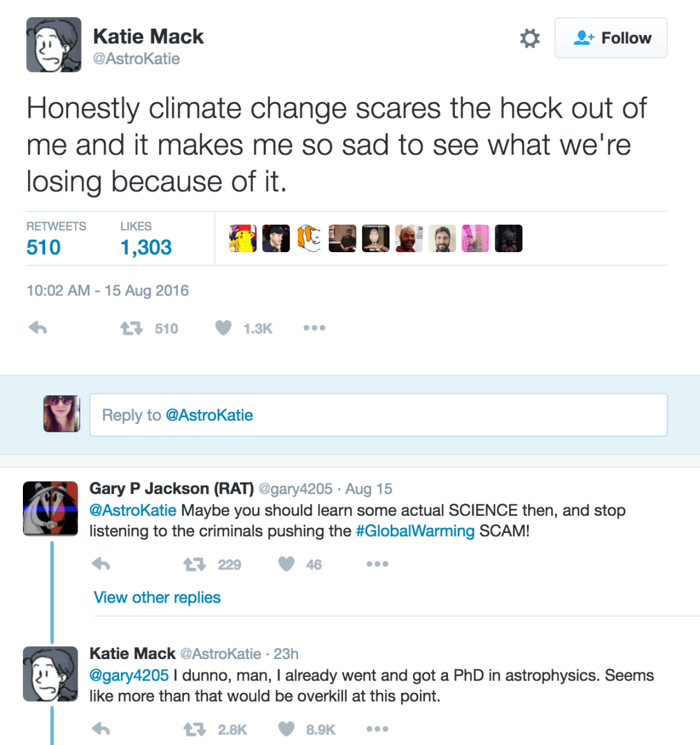This screenshot has width=700, height=745.
Task: Click the Reply to @AstroKatie text box
Action: point(378,415)
